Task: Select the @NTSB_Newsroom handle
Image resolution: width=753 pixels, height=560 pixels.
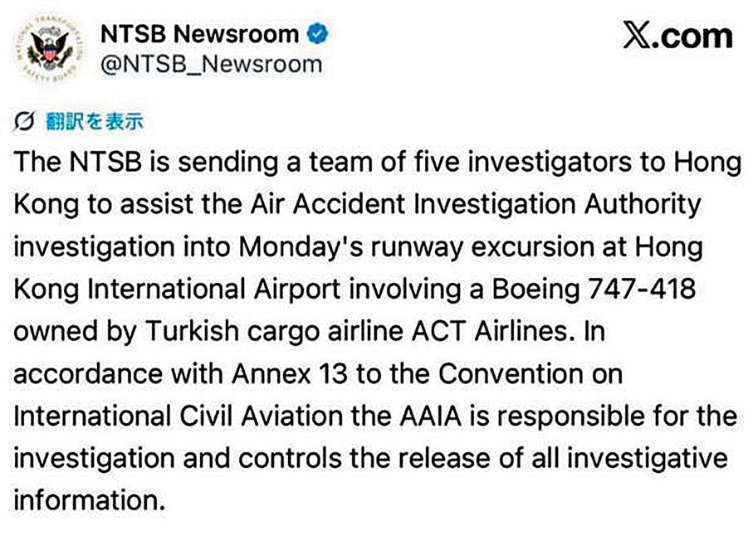Action: [x=211, y=66]
